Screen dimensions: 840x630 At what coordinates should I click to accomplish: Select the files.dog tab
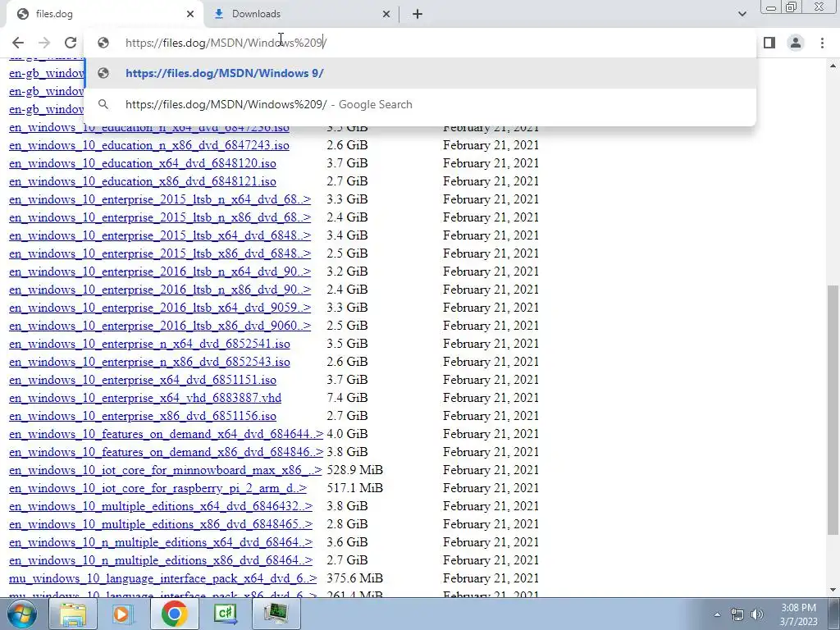(x=104, y=14)
